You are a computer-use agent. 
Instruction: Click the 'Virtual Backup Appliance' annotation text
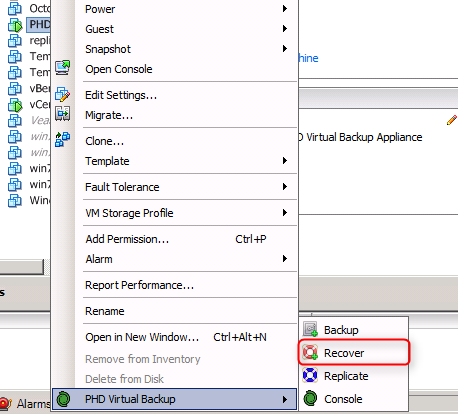(364, 137)
